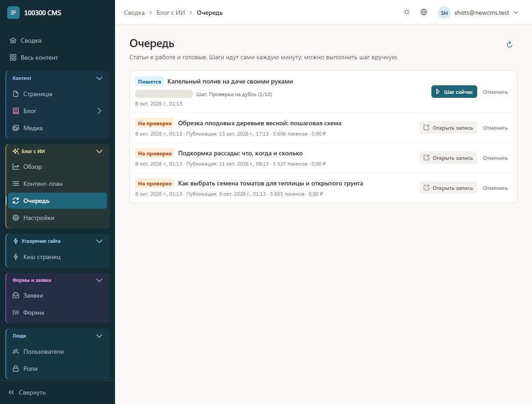This screenshot has width=532, height=404.
Task: Click the Обзор chart icon
Action: (16, 167)
